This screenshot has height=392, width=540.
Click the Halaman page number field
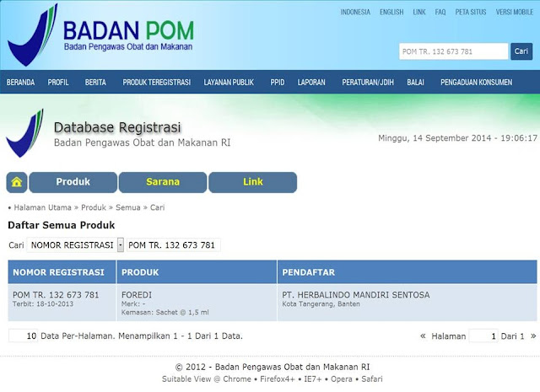[483, 336]
